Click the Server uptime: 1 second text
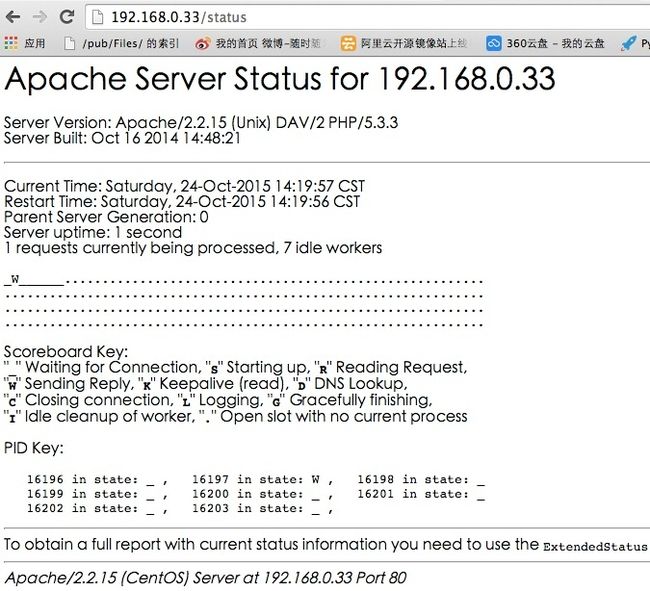Viewport: 650px width, 591px height. coord(93,233)
